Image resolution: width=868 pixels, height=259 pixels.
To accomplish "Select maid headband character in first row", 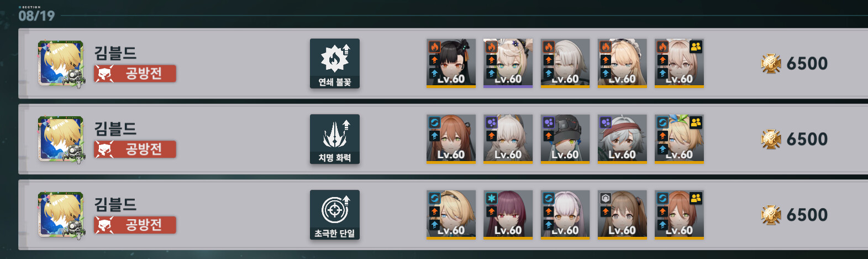I will pyautogui.click(x=622, y=63).
